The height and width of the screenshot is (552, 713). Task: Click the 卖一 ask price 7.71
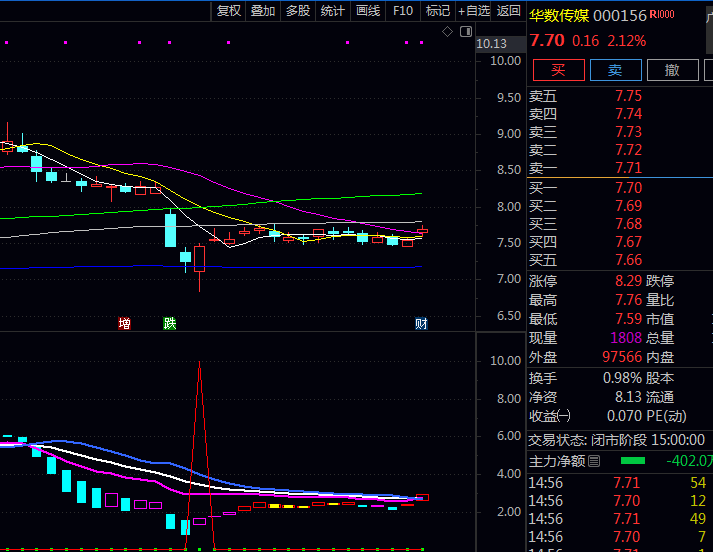628,168
